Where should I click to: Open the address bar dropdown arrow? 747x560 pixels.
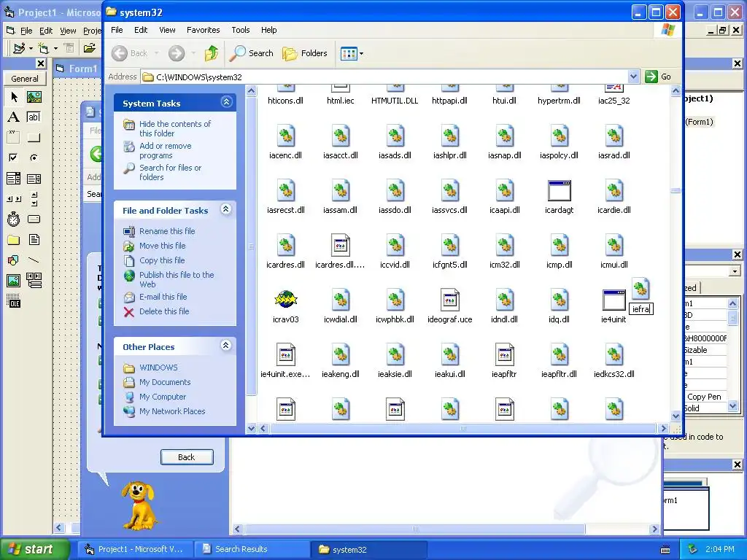[633, 77]
